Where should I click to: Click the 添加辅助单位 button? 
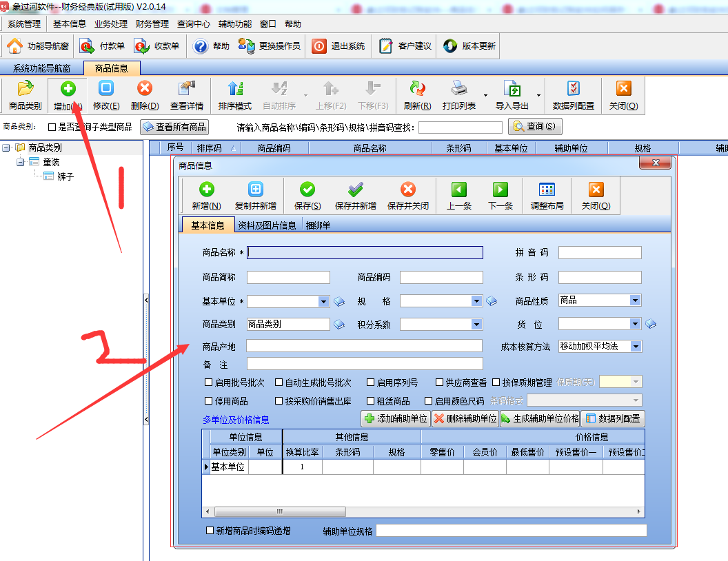point(396,418)
